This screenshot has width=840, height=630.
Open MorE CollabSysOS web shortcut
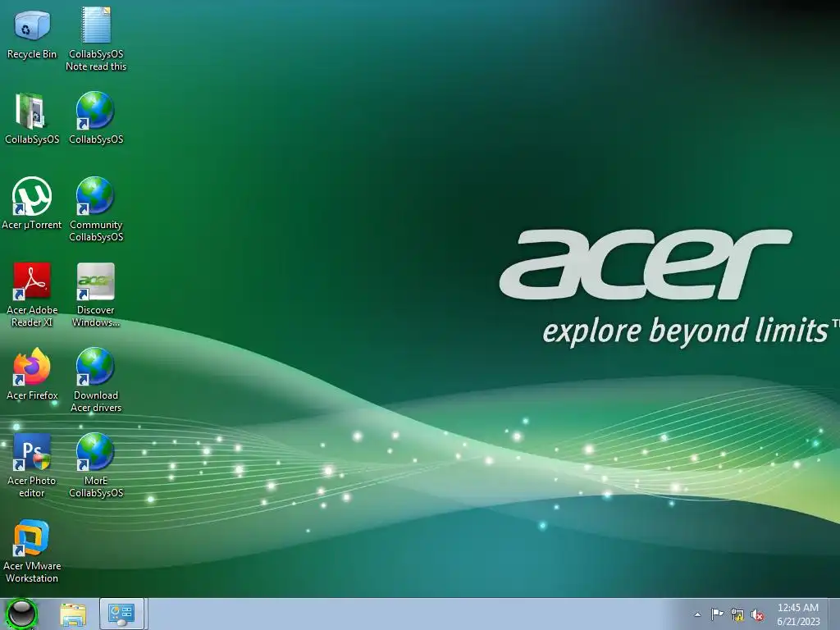tap(96, 465)
